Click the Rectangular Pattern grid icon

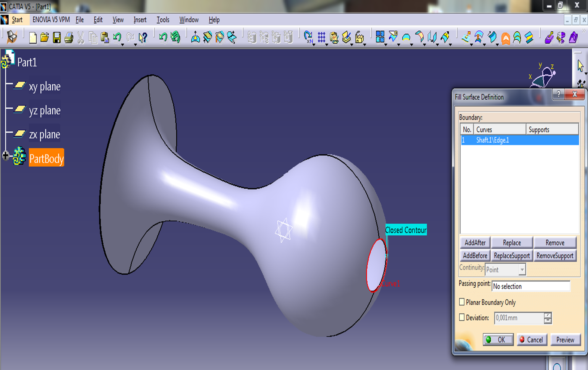pyautogui.click(x=322, y=38)
